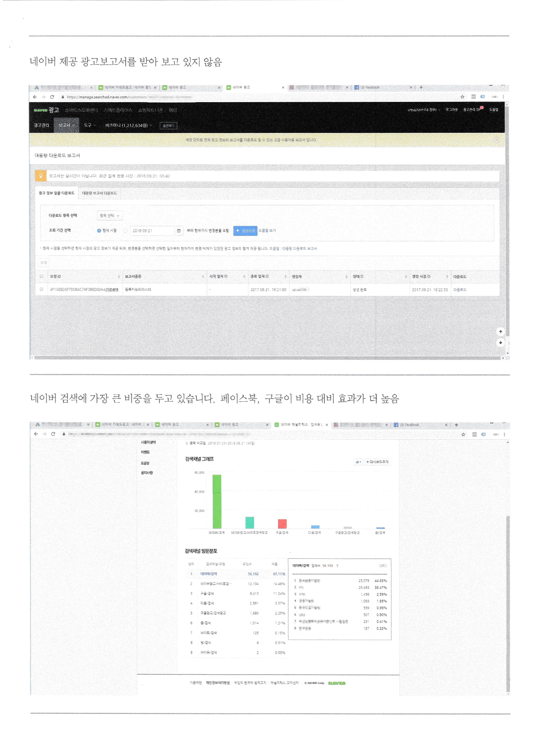Click the calendar icon beside date field
535x756 pixels.
[179, 231]
